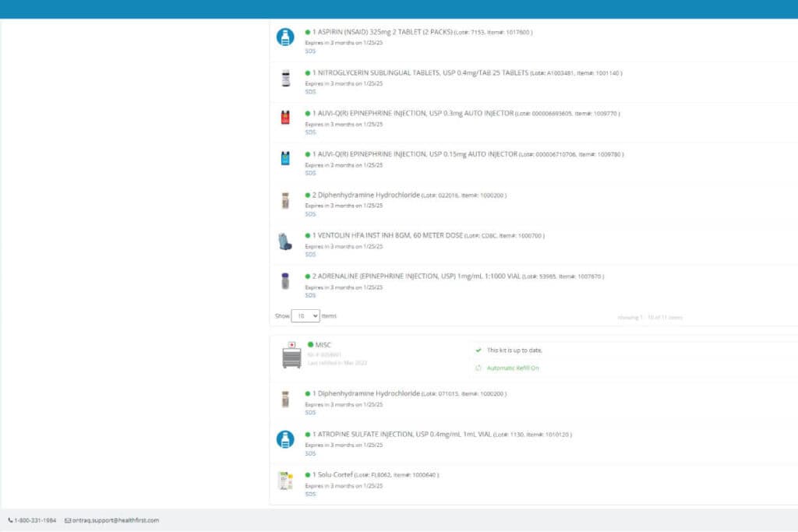Open the SDS link under Aspirin
This screenshot has height=532, width=798.
coord(310,51)
